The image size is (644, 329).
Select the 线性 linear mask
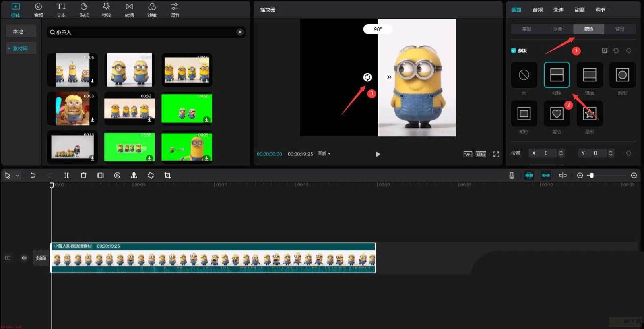pos(557,75)
